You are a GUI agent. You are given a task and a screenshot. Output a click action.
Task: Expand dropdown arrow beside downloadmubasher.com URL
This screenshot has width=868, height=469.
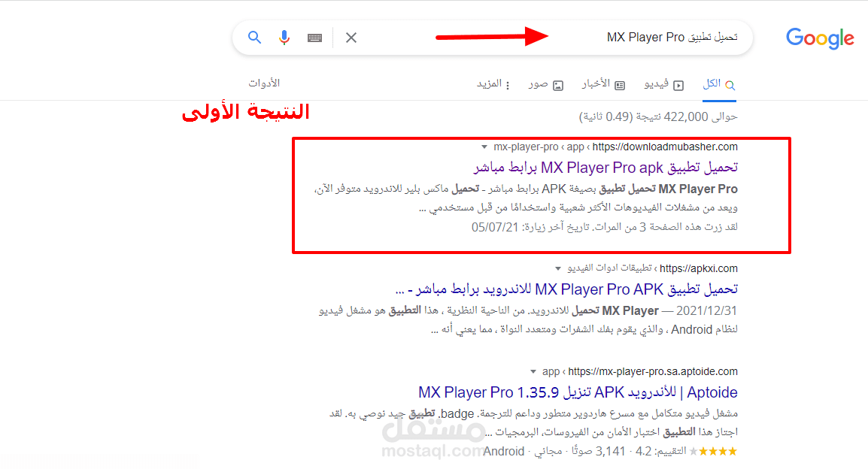click(484, 147)
